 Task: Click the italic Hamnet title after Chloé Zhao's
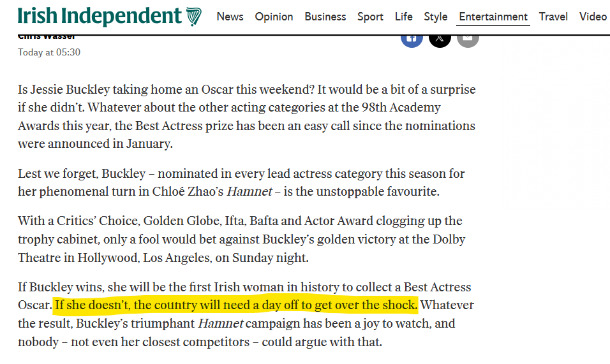click(249, 191)
